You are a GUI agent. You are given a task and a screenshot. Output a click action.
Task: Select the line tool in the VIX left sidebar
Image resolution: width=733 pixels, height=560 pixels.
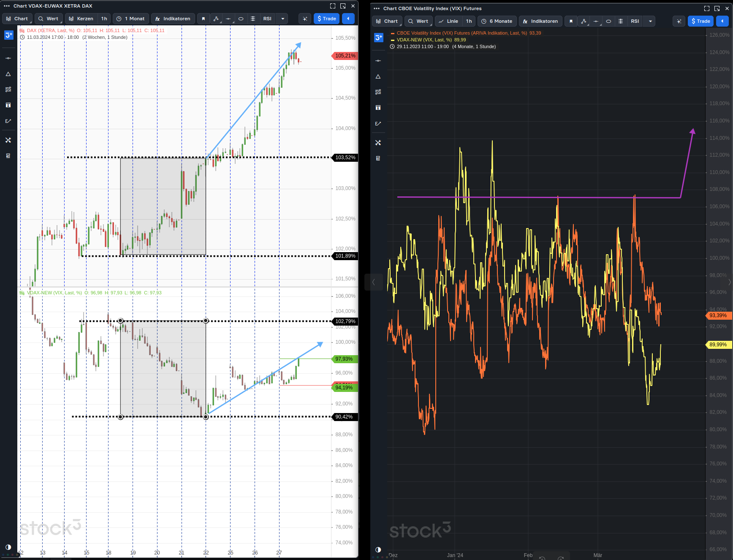tap(378, 61)
